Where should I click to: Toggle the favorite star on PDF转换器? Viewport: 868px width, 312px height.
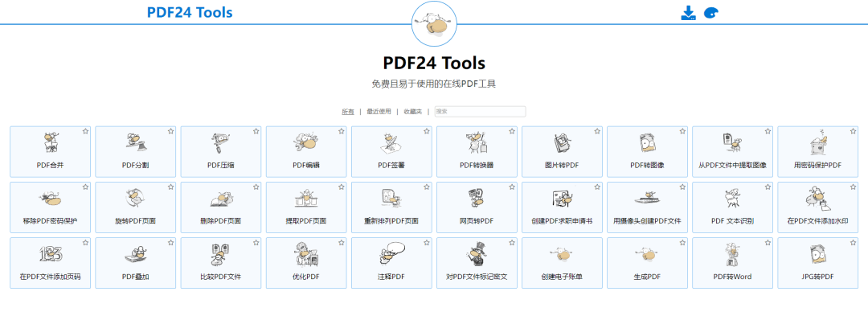pyautogui.click(x=512, y=131)
